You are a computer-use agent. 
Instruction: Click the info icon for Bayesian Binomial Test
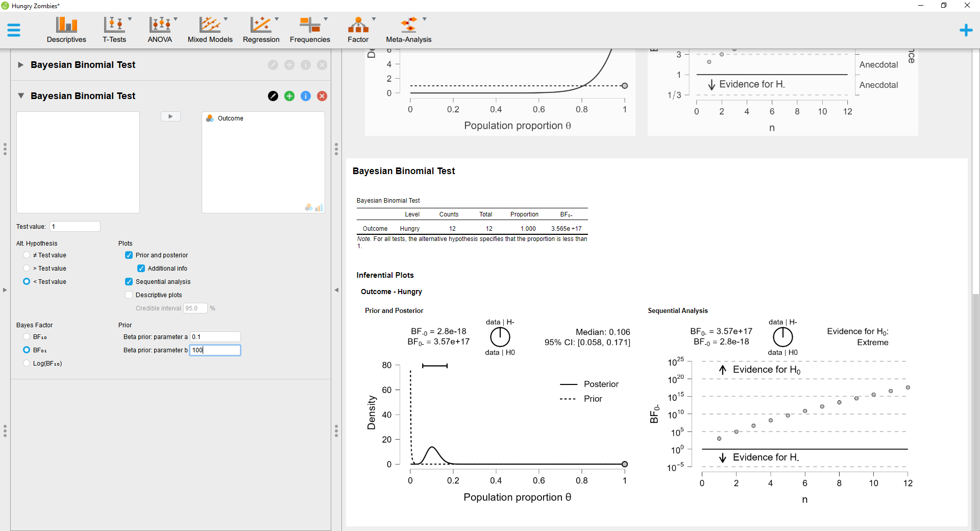pos(306,96)
